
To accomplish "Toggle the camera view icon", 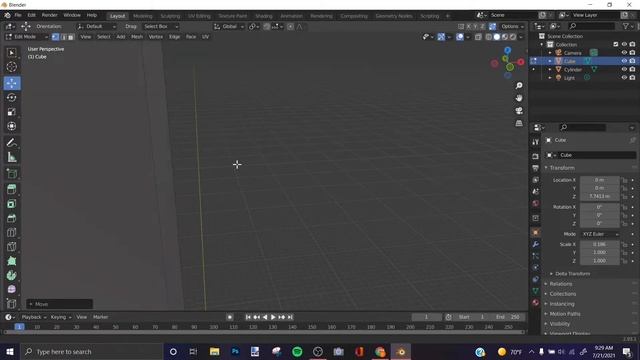I will coord(519,111).
